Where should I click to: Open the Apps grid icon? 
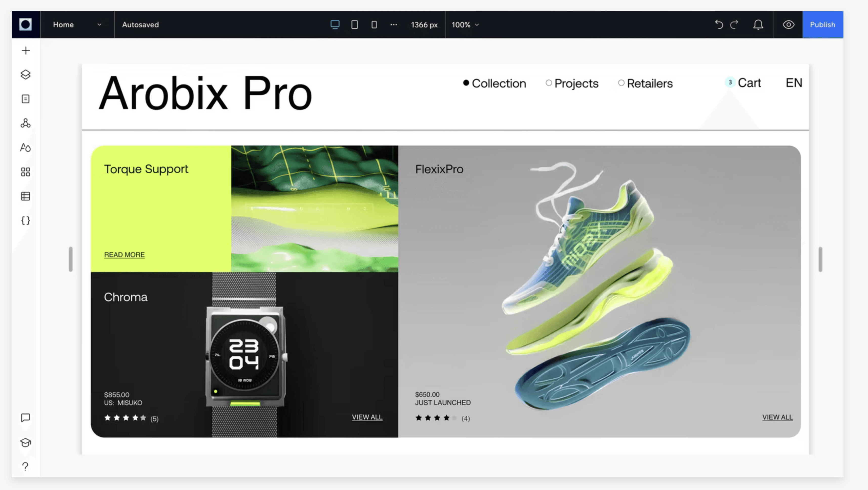point(26,172)
